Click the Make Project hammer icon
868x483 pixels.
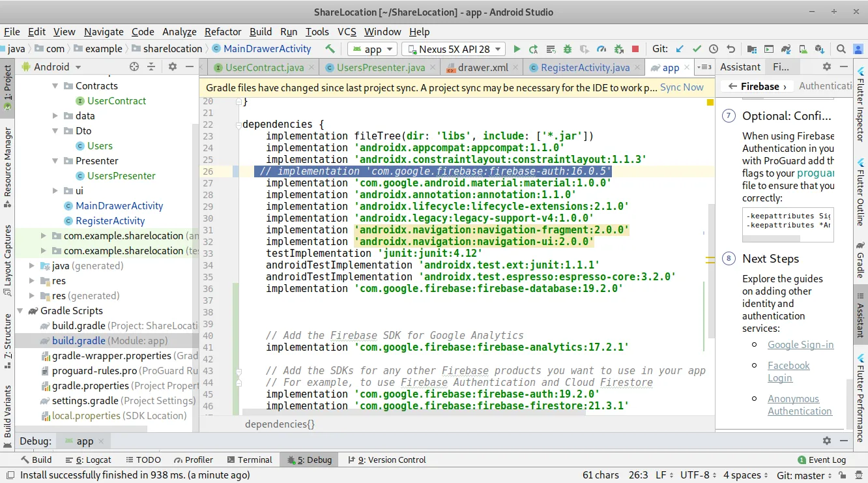[330, 49]
